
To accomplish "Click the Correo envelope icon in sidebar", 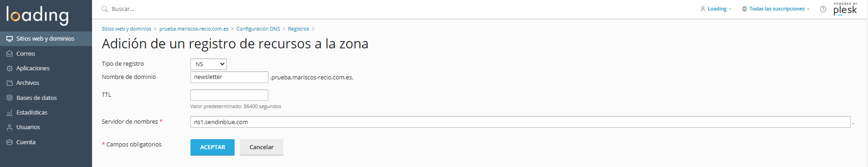I will pyautogui.click(x=10, y=53).
